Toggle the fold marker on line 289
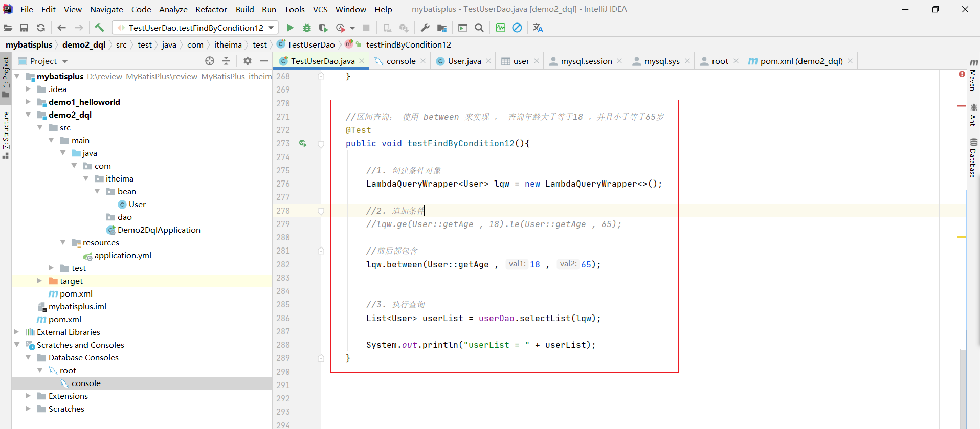 point(321,358)
